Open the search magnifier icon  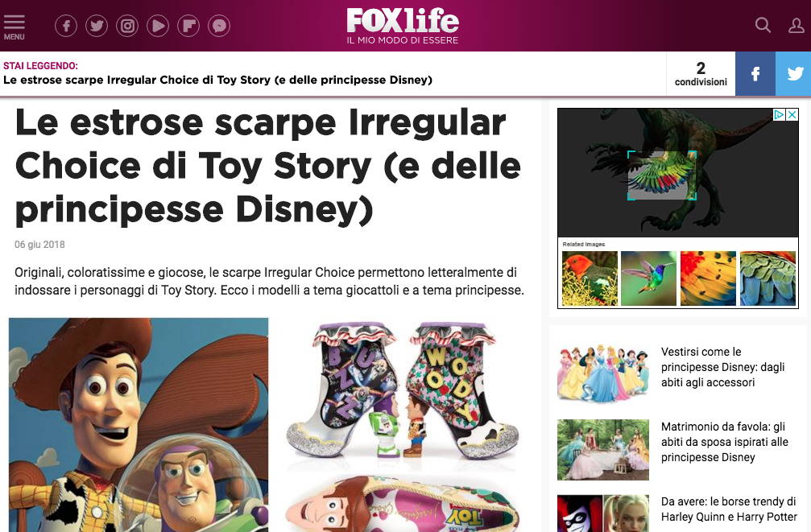[763, 25]
